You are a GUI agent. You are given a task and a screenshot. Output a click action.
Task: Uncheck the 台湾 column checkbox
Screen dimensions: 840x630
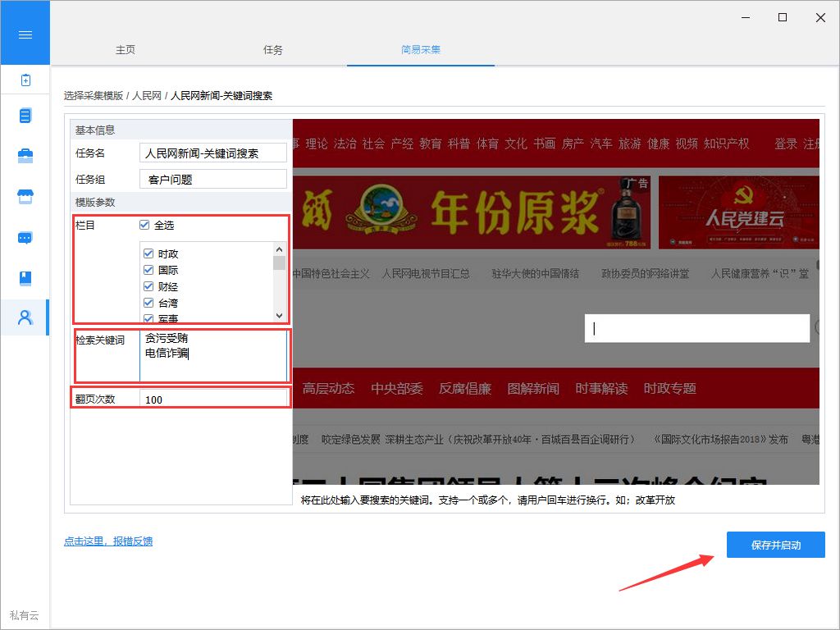tap(148, 303)
